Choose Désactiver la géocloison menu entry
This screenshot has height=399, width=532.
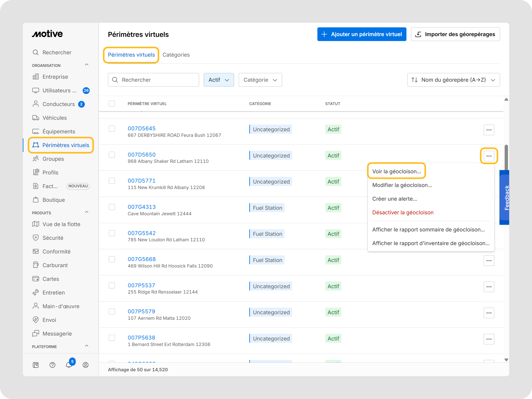(x=403, y=213)
